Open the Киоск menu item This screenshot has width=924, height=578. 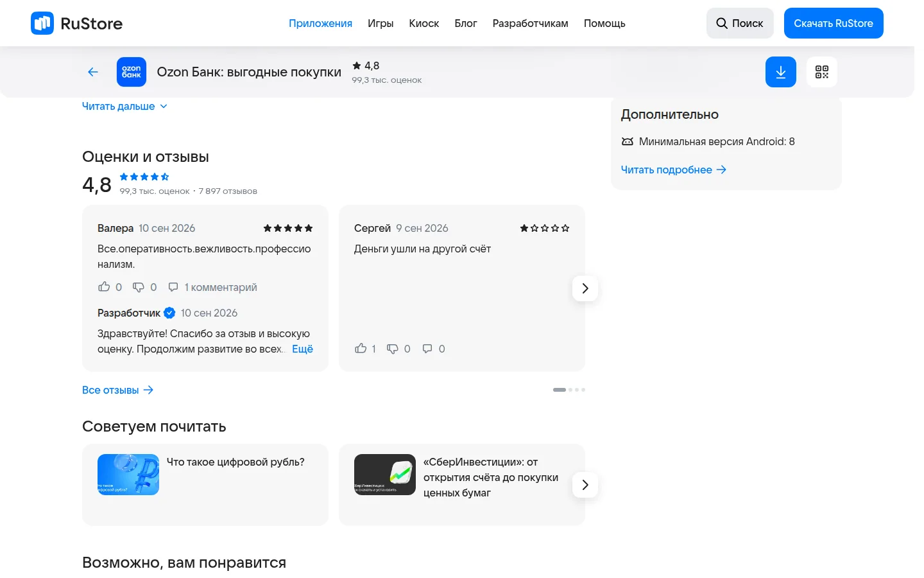424,23
